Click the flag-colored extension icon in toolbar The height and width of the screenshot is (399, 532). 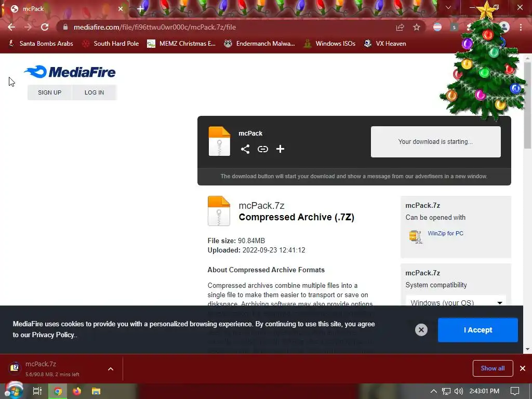click(437, 27)
